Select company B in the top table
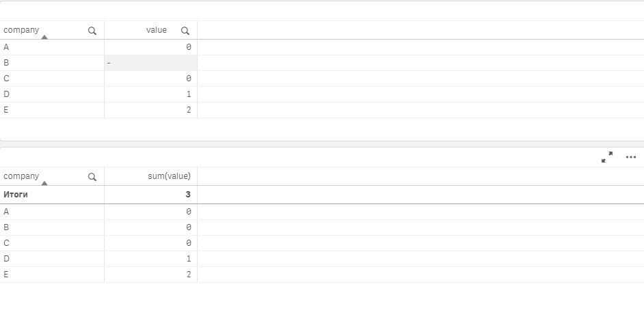This screenshot has height=323, width=644. click(x=52, y=63)
